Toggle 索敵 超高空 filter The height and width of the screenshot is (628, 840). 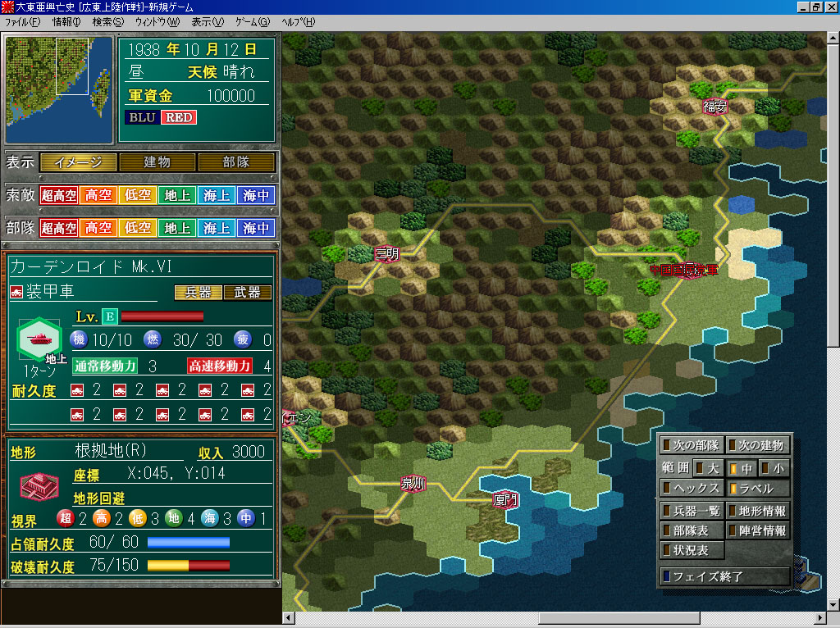(59, 195)
